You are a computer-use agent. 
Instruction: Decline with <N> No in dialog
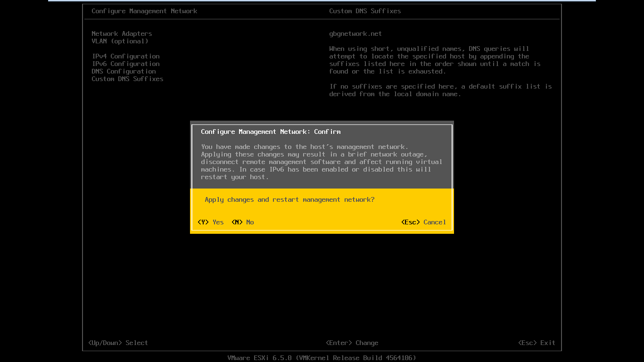point(242,222)
